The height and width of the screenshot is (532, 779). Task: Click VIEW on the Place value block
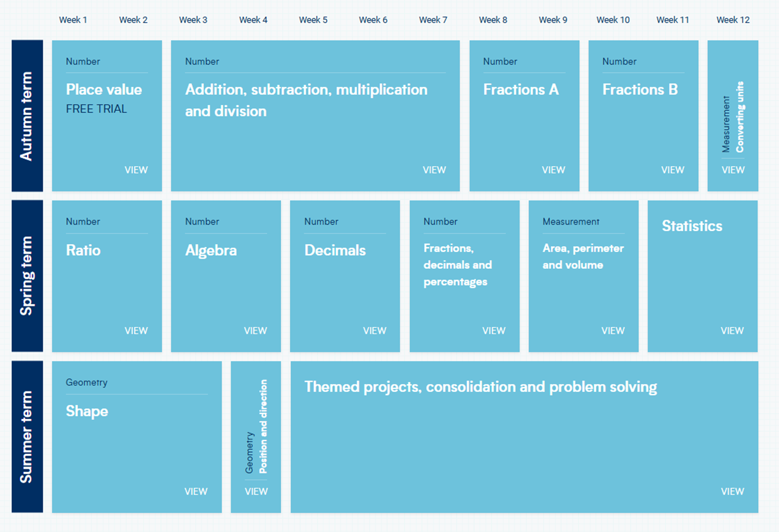click(x=136, y=170)
